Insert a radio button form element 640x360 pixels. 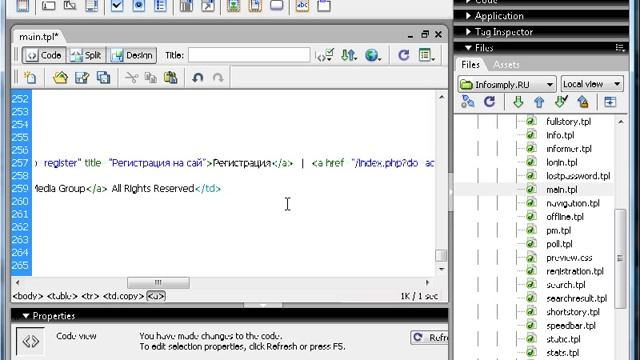(139, 6)
